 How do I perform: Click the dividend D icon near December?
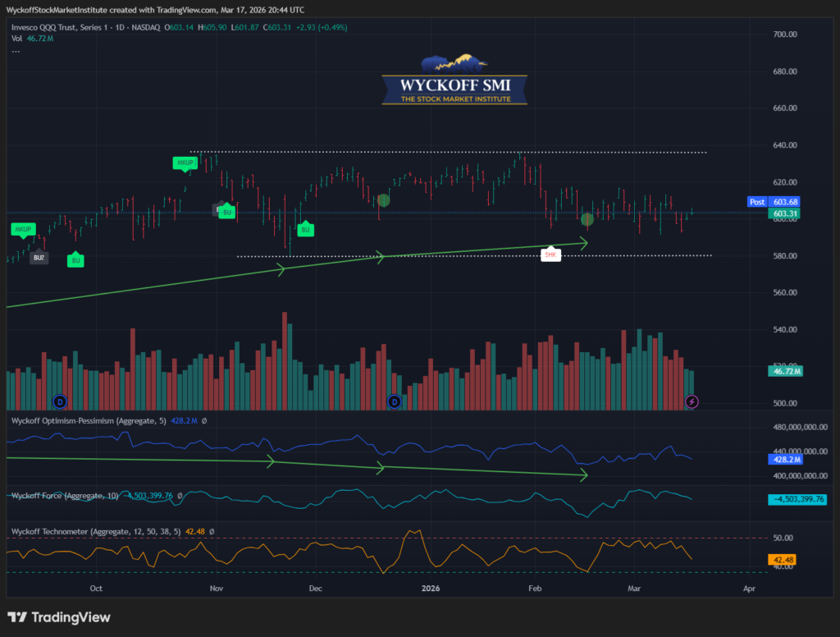(x=395, y=401)
